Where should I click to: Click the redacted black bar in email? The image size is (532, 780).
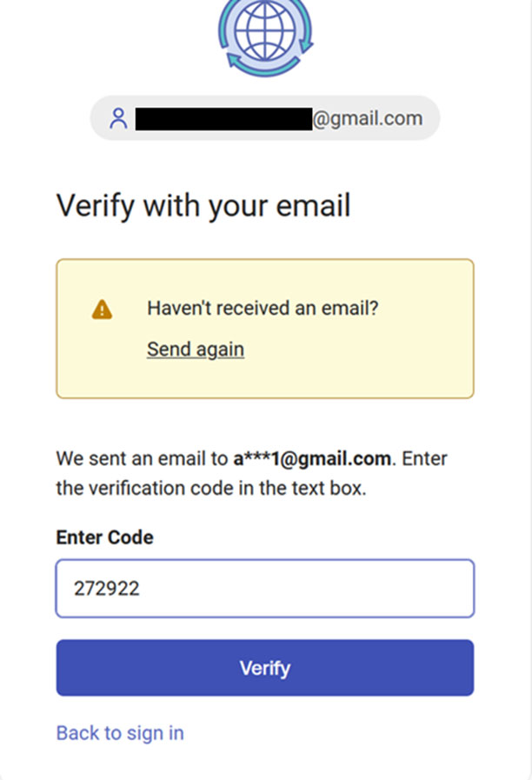[x=224, y=118]
